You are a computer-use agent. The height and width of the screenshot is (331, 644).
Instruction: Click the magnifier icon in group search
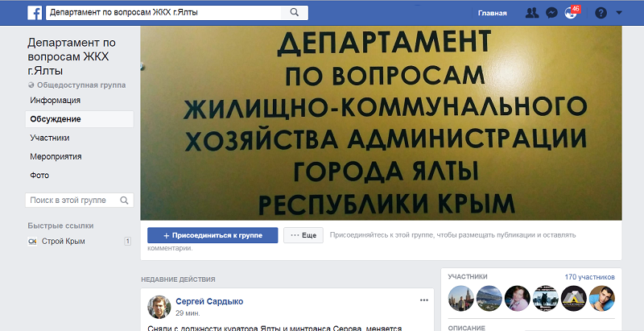point(124,201)
